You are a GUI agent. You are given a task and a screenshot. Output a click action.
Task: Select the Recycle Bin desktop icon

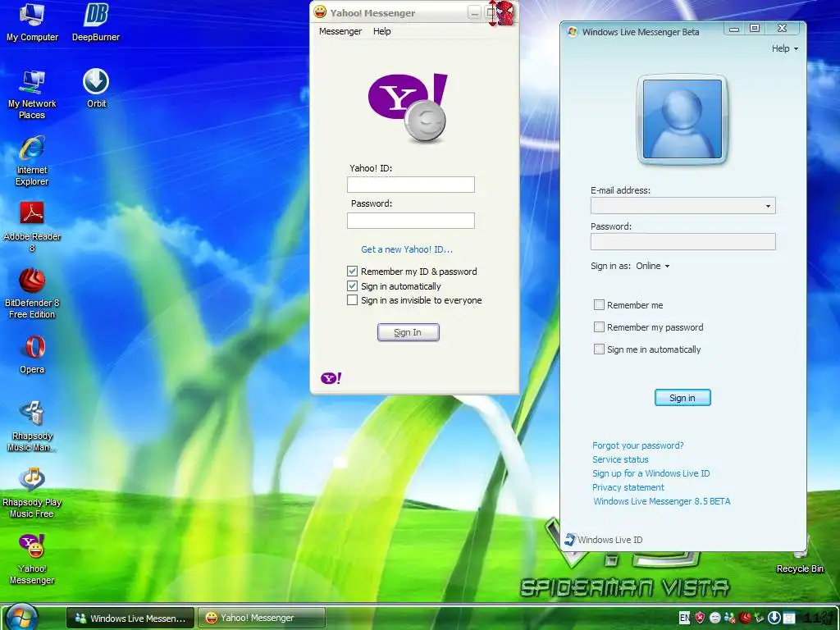(x=800, y=559)
